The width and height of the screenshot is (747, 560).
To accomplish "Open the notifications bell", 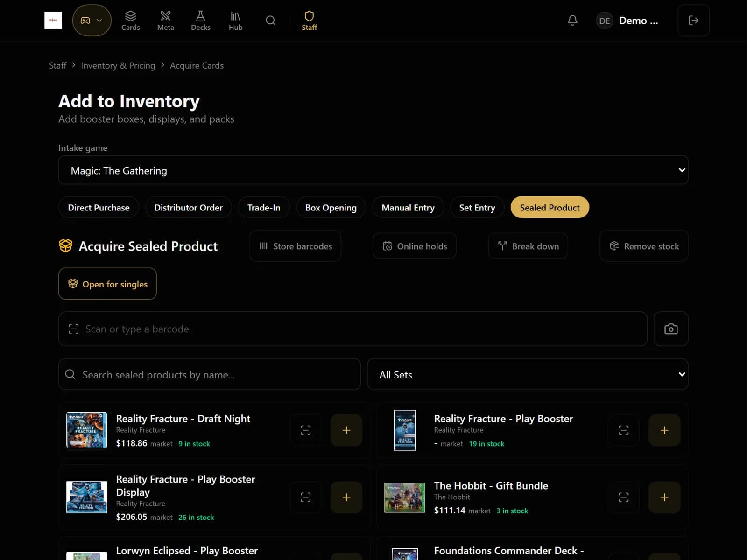I will tap(572, 21).
